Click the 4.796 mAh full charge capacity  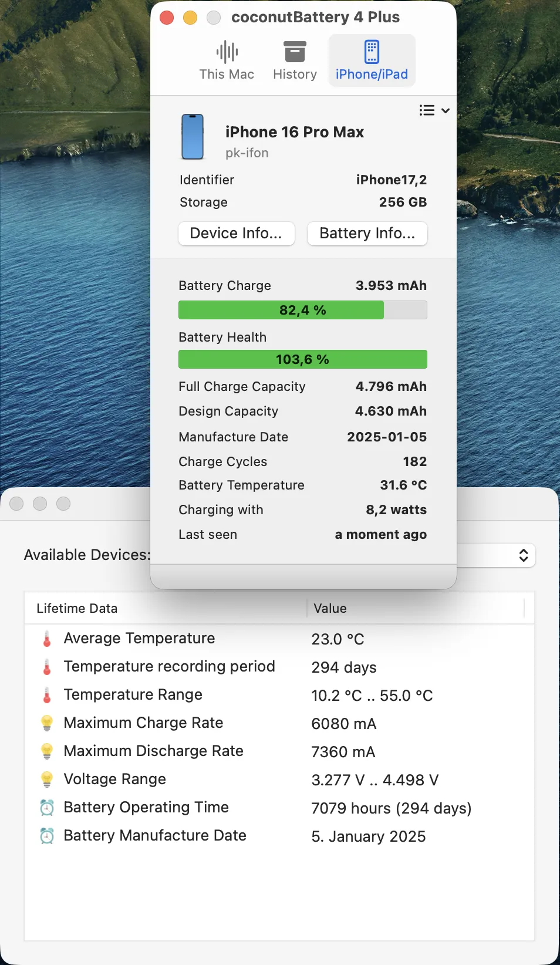point(391,386)
